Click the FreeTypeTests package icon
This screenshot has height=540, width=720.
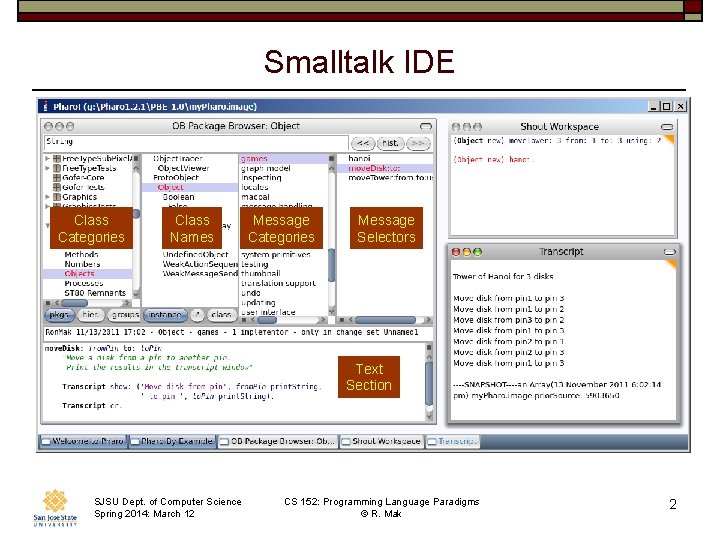pos(57,169)
